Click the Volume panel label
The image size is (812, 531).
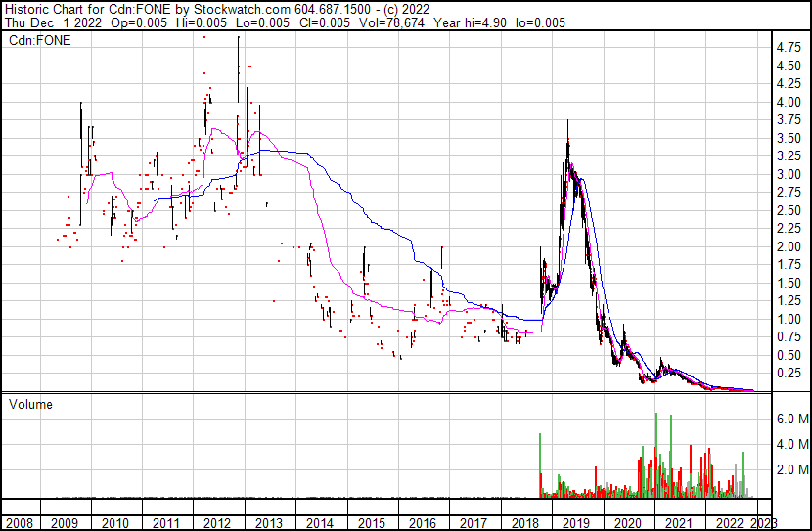click(30, 404)
